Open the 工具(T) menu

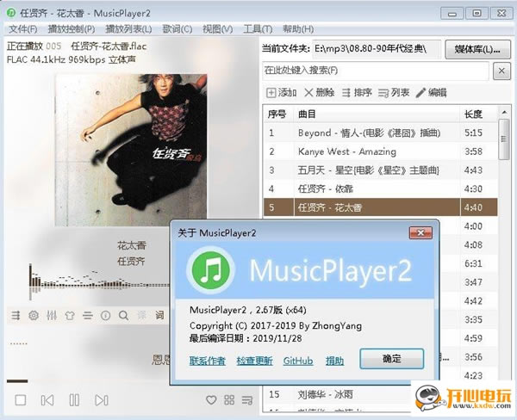[258, 29]
